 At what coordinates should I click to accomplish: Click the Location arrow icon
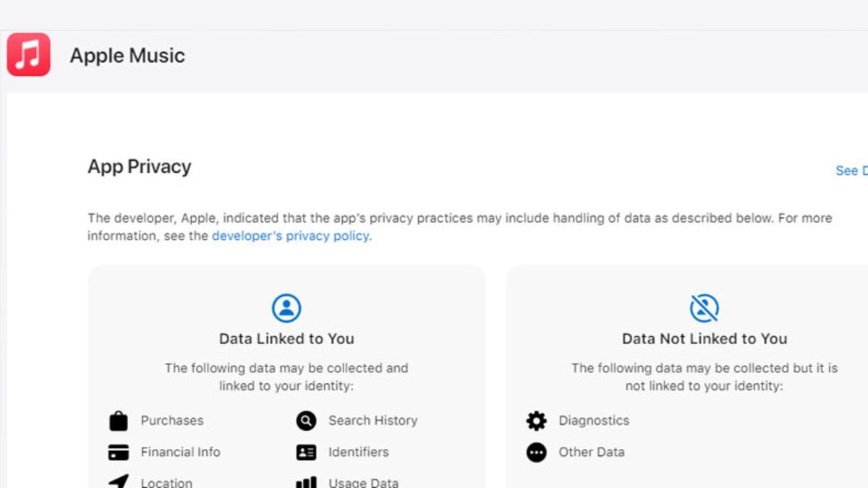tap(119, 481)
